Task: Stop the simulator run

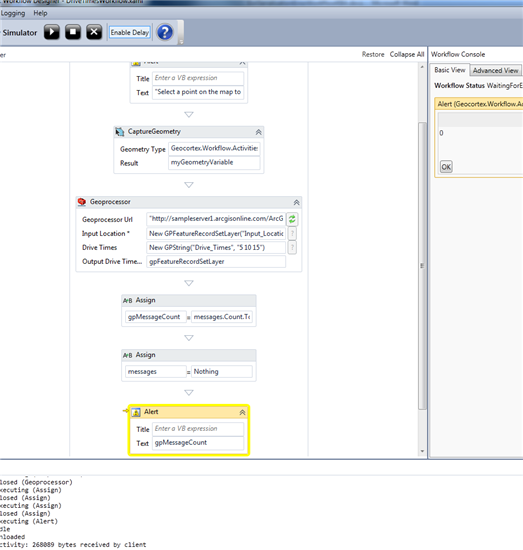Action: pyautogui.click(x=73, y=32)
